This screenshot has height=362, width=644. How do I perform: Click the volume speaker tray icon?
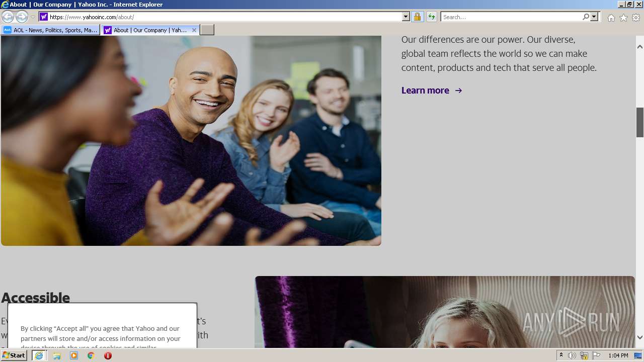click(572, 355)
